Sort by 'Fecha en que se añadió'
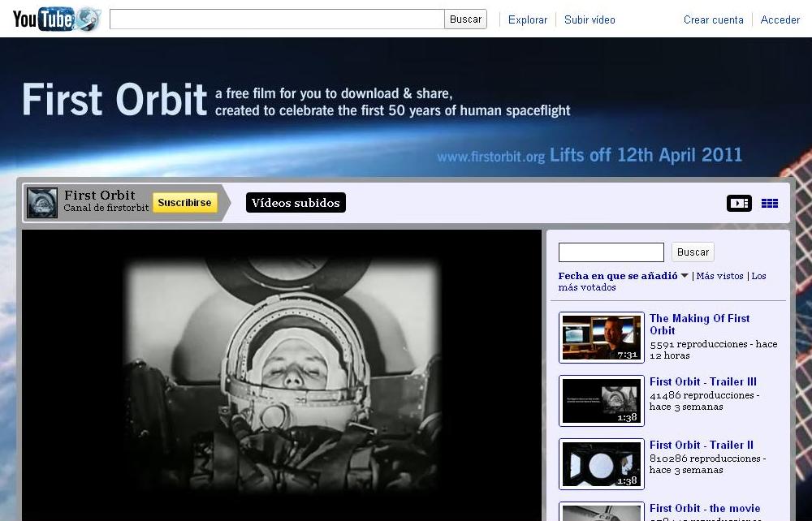Screen dimensions: 812x521 click(x=618, y=276)
